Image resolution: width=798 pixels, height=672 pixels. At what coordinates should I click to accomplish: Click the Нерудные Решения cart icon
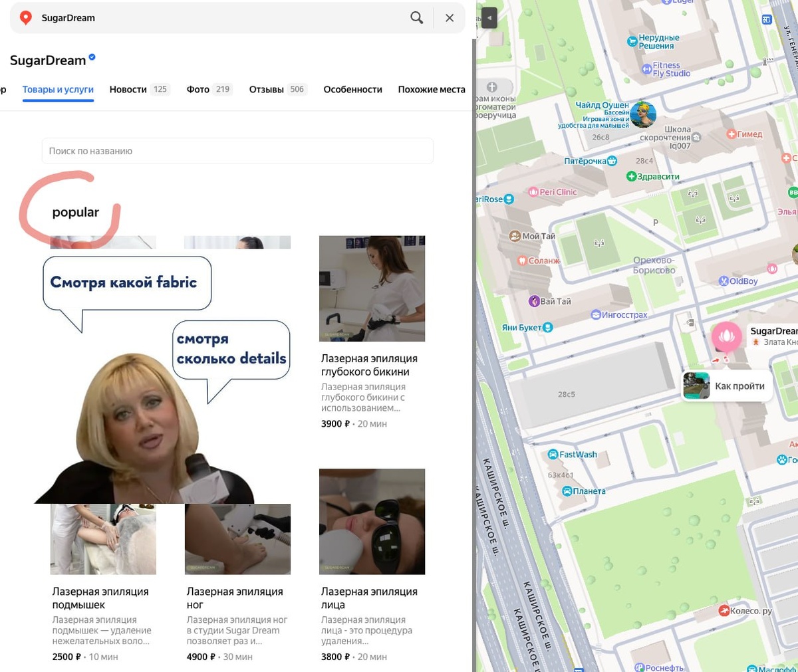pos(632,42)
